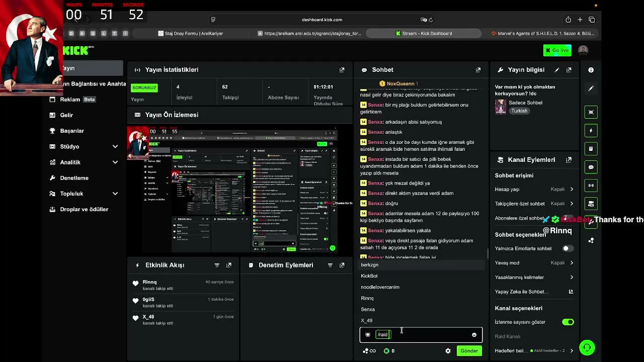The image size is (644, 362).
Task: Toggle İzlenme sayısını göster switch
Action: [568, 322]
